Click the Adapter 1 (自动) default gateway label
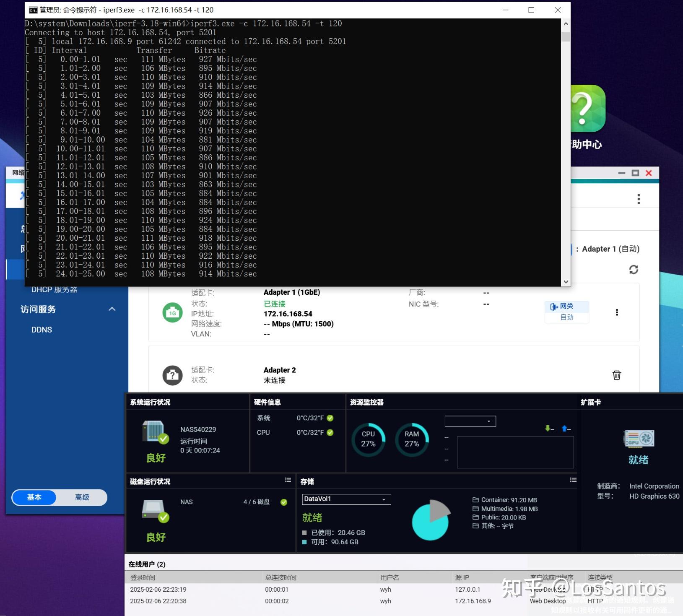The height and width of the screenshot is (616, 683). click(x=610, y=249)
